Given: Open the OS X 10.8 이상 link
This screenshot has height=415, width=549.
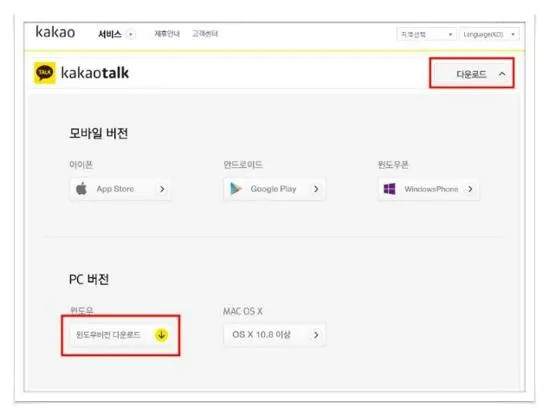Looking at the screenshot, I should point(274,335).
